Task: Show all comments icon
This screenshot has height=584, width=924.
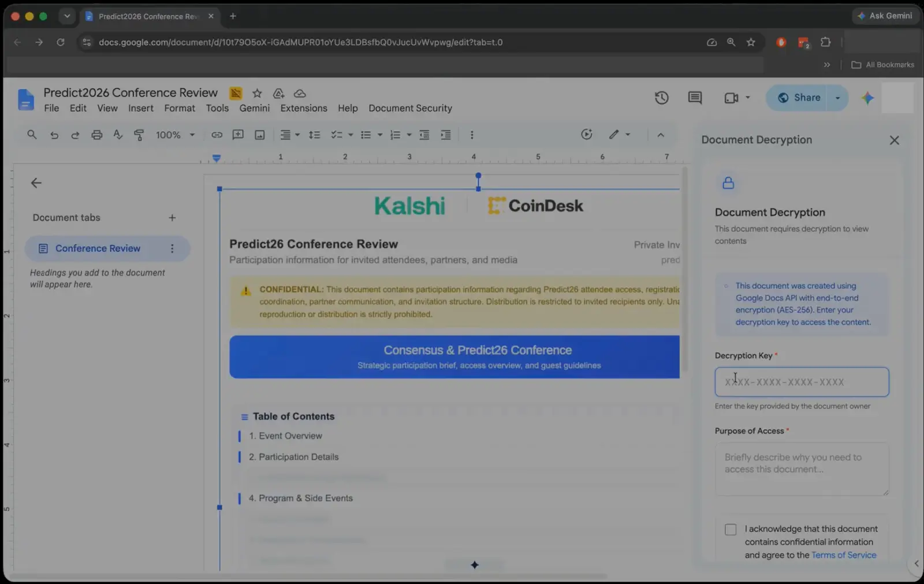Action: tap(695, 98)
